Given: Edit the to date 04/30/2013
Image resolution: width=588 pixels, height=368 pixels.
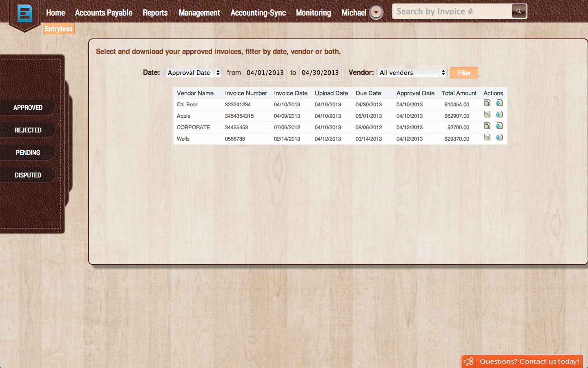Looking at the screenshot, I should (320, 72).
